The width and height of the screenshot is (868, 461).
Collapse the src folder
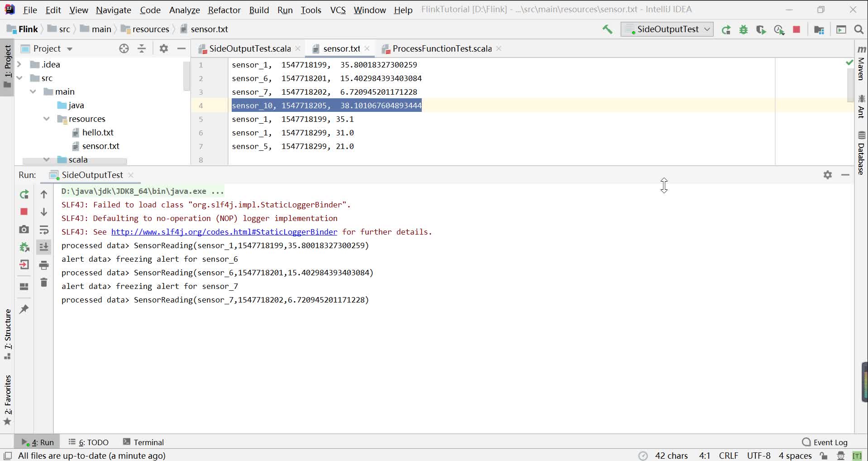(19, 78)
